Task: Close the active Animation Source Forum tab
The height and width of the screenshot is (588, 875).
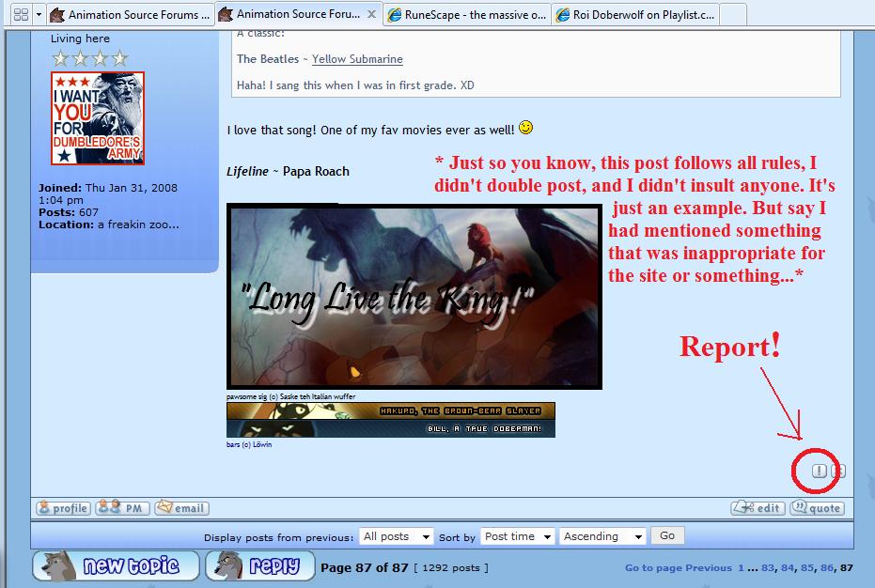Action: (x=371, y=14)
